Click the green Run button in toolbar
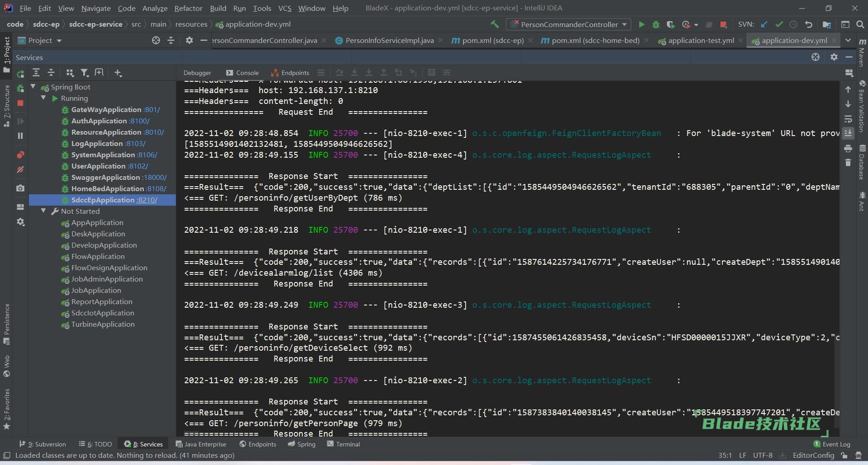Viewport: 868px width, 465px height. pos(641,24)
